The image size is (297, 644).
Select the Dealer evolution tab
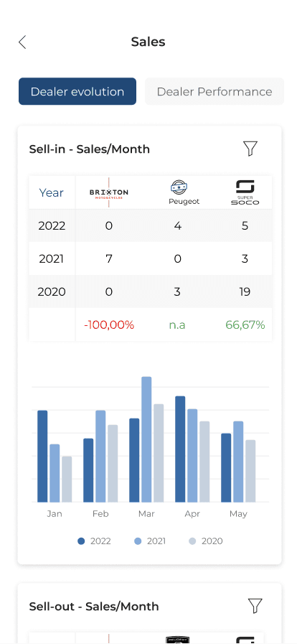77,91
